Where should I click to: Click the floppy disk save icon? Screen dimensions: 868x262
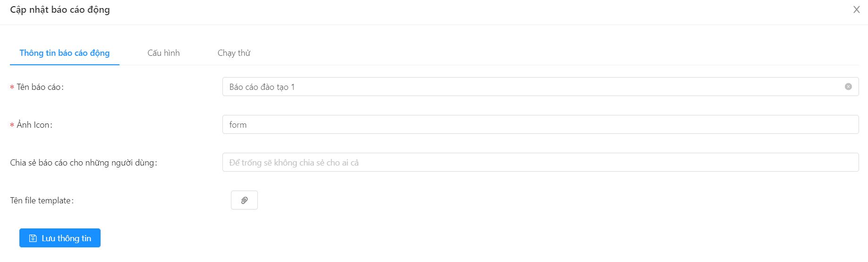coord(33,238)
